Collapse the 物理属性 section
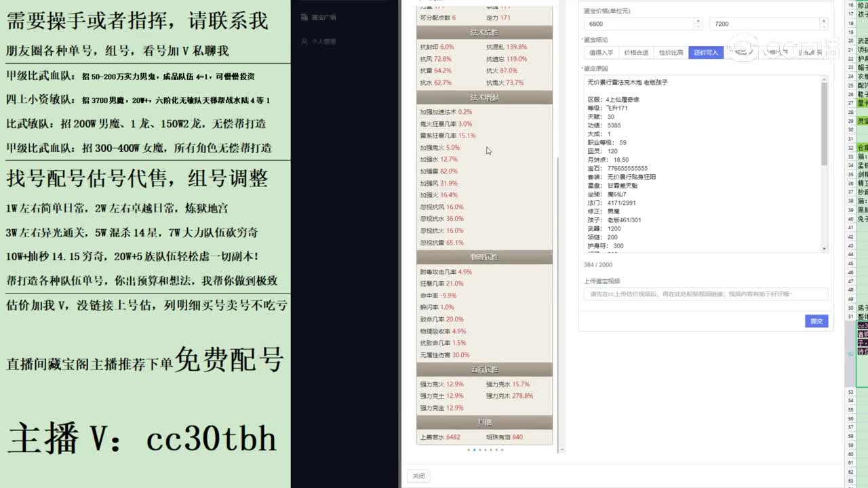This screenshot has width=868, height=488. (x=484, y=257)
